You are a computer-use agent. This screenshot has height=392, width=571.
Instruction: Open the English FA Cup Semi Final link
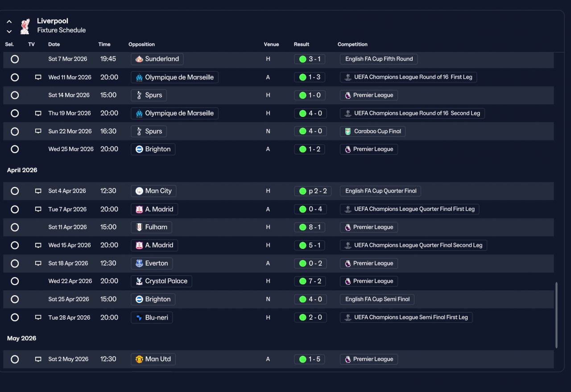[x=377, y=299]
